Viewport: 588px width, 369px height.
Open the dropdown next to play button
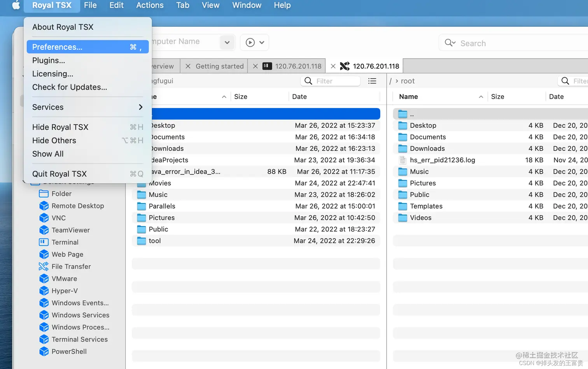pos(262,42)
